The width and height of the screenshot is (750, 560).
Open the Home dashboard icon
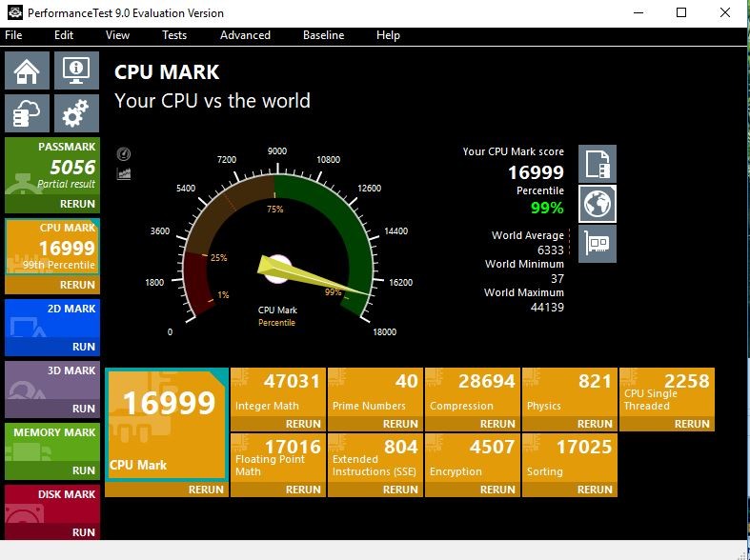[x=27, y=70]
